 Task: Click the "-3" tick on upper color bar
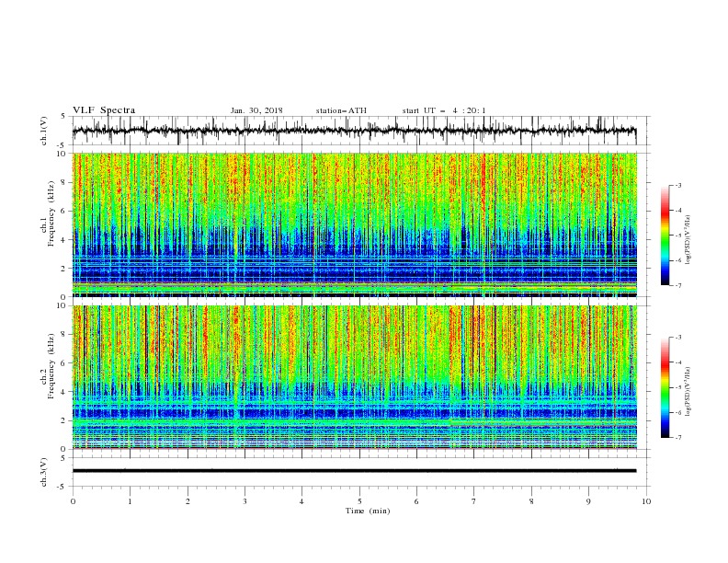678,185
